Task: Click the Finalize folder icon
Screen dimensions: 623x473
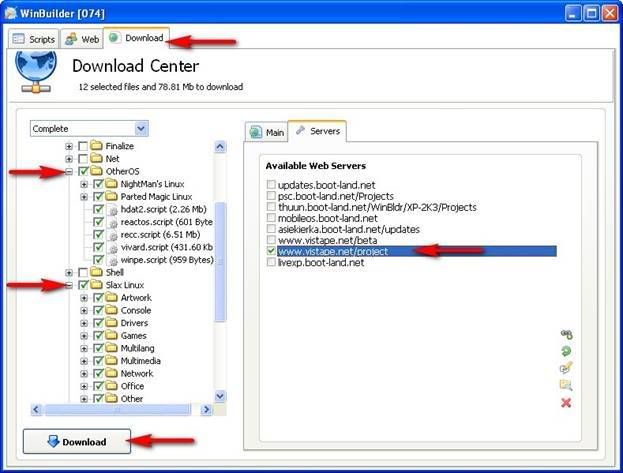Action: click(x=97, y=145)
